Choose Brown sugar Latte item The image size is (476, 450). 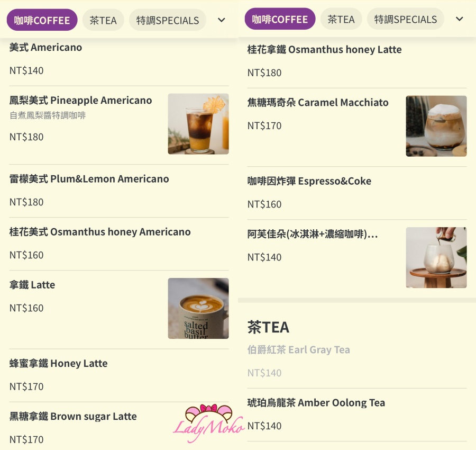click(119, 427)
